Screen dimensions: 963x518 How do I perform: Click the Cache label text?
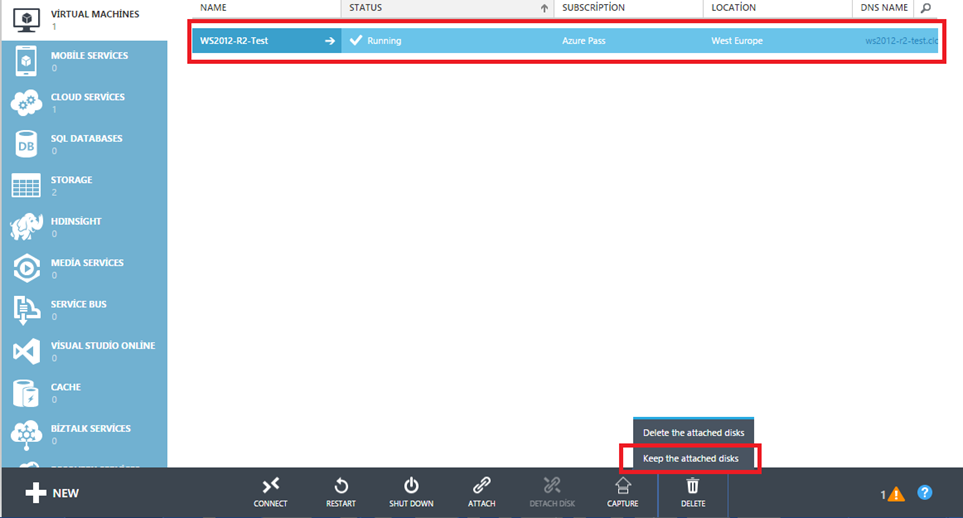66,387
